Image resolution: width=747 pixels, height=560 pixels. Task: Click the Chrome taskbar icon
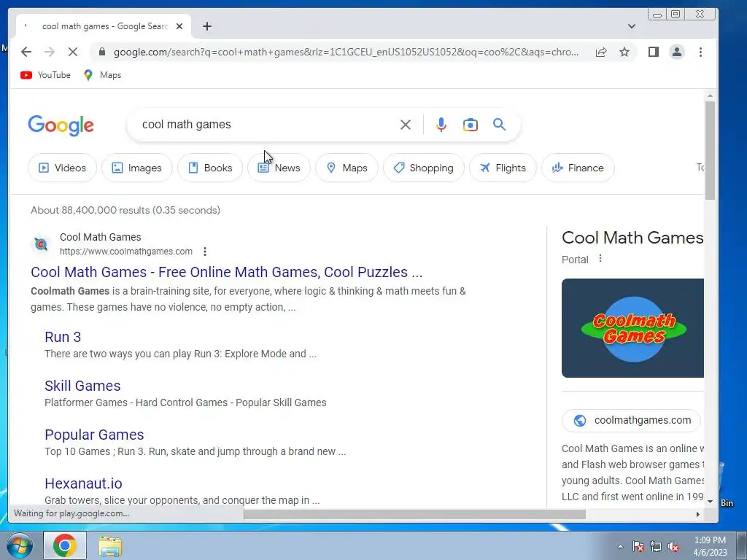(65, 545)
